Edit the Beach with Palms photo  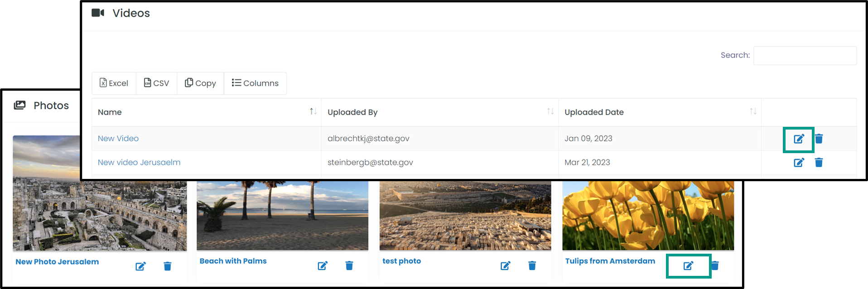323,265
